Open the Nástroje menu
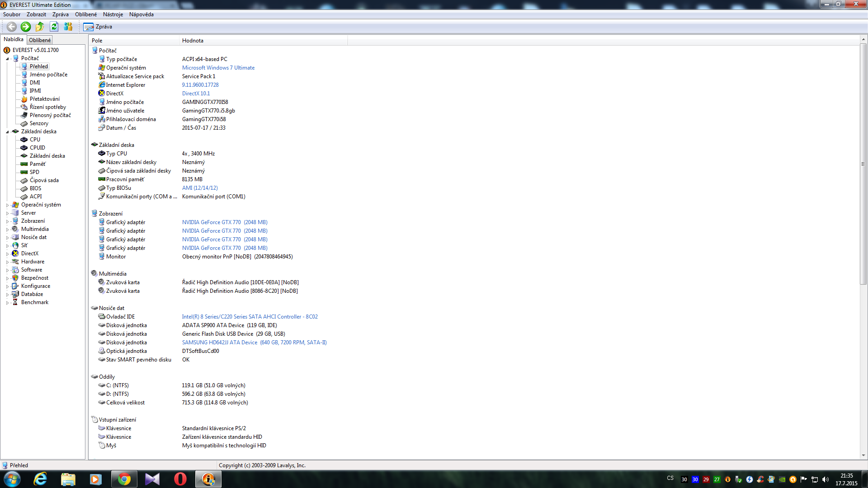The height and width of the screenshot is (488, 868). 113,14
